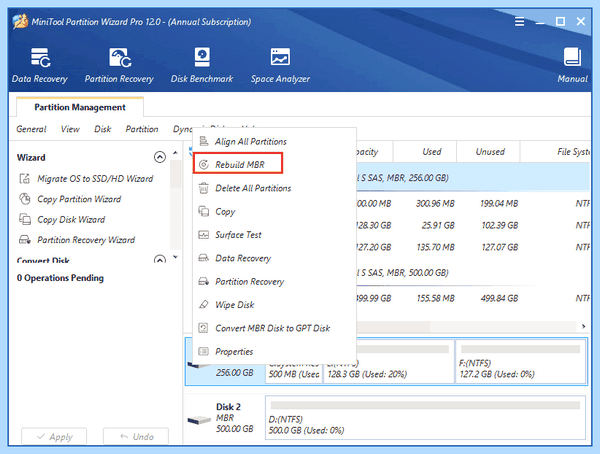Collapse the Wizard section chevron

click(x=160, y=157)
